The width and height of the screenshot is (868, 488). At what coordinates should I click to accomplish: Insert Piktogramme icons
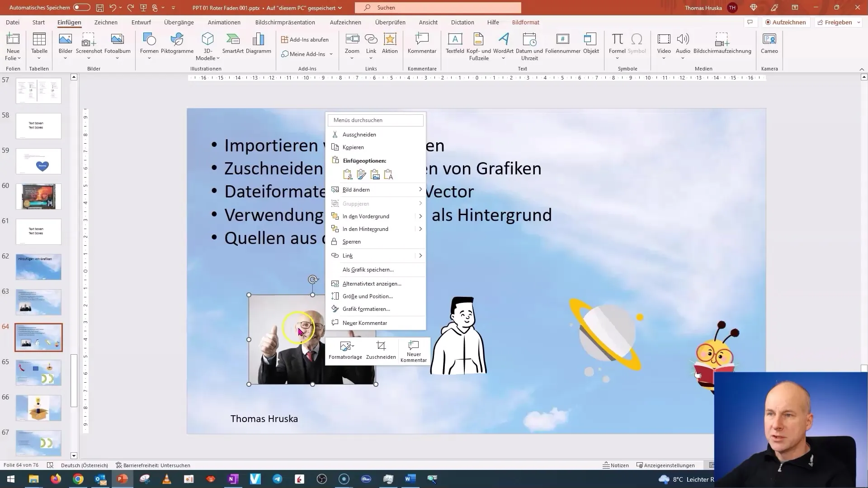tap(177, 44)
